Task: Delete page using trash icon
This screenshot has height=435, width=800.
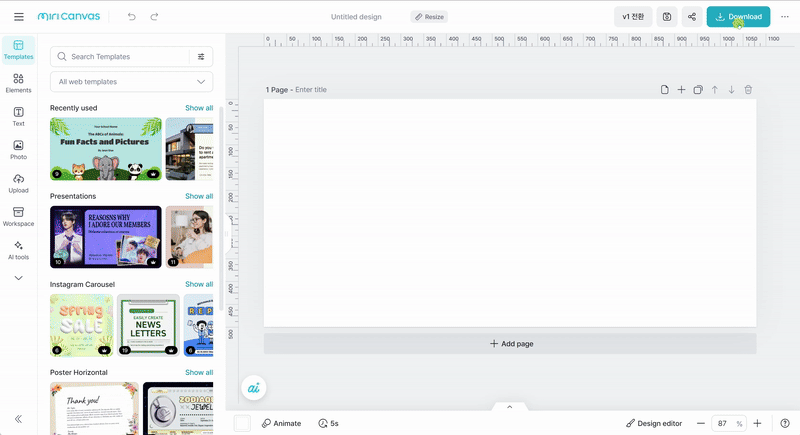Action: point(748,90)
